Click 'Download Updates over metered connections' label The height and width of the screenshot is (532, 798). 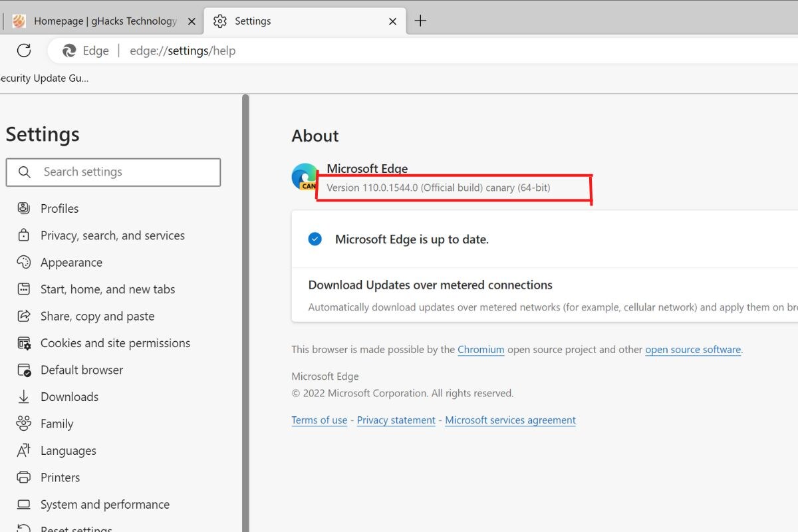tap(430, 285)
